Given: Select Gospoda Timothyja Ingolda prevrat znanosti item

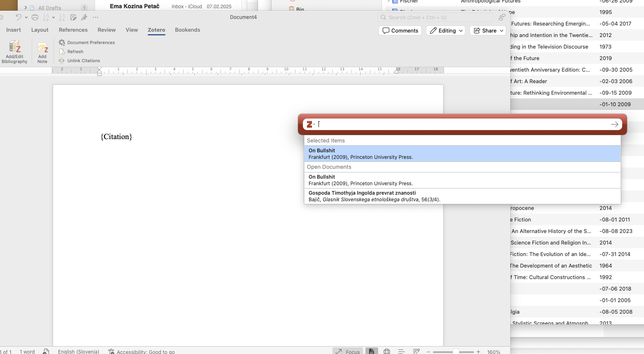Looking at the screenshot, I should point(462,196).
